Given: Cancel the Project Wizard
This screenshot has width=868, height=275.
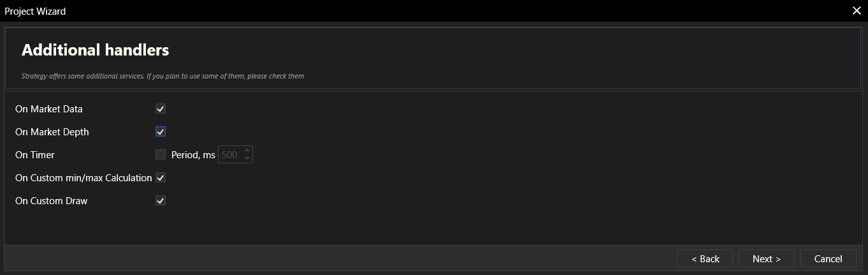Looking at the screenshot, I should [x=828, y=258].
